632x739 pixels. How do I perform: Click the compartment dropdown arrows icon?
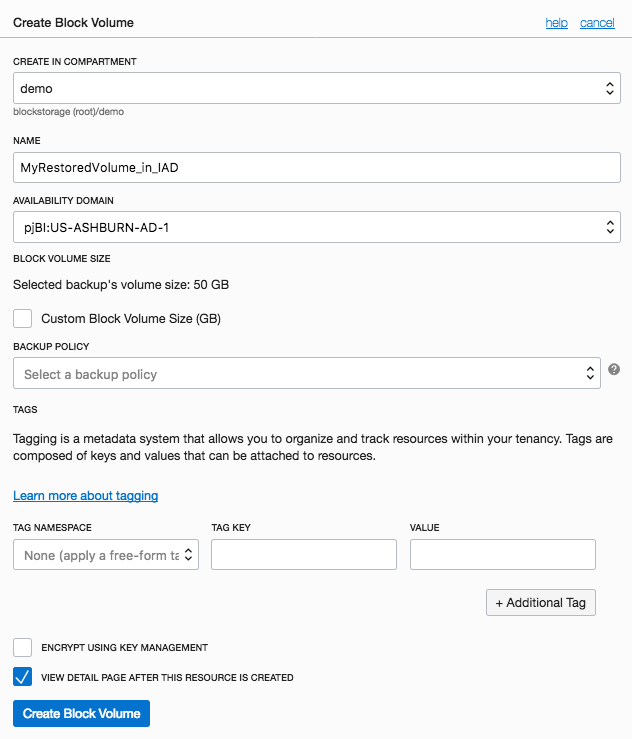(x=610, y=89)
